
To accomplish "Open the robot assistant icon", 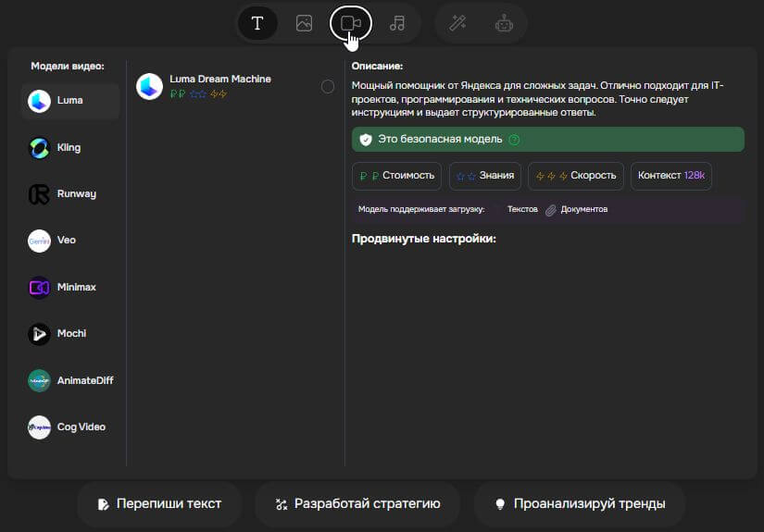I will click(x=504, y=24).
